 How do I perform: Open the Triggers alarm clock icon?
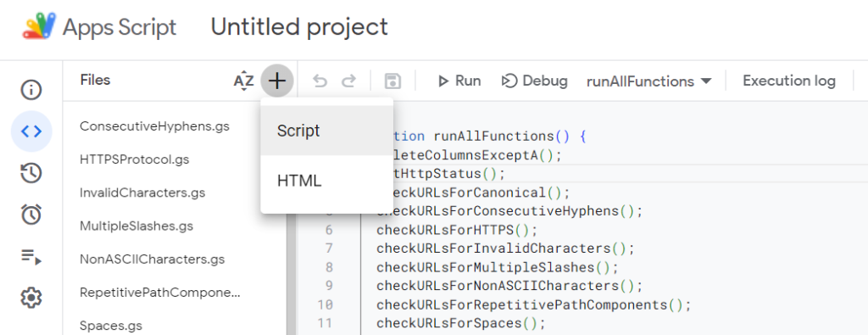[31, 215]
